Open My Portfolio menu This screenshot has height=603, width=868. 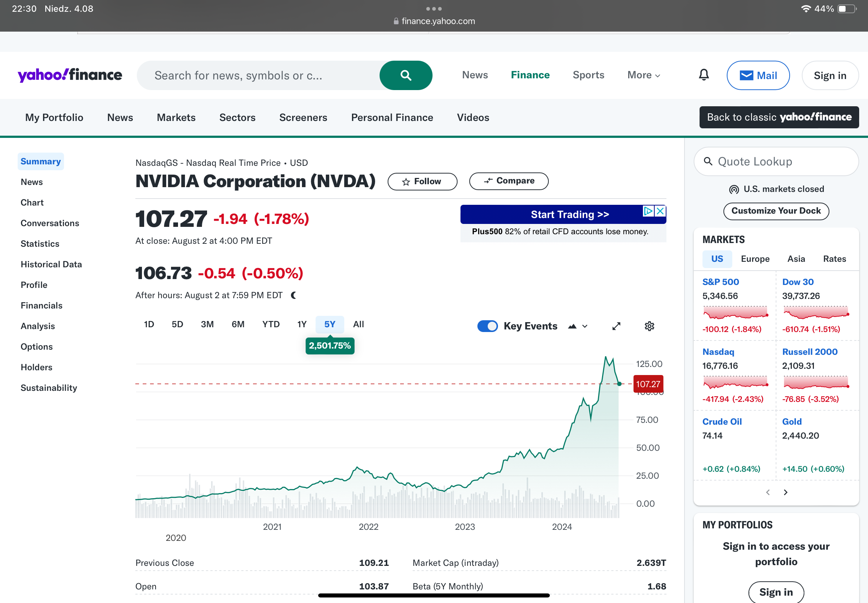54,118
